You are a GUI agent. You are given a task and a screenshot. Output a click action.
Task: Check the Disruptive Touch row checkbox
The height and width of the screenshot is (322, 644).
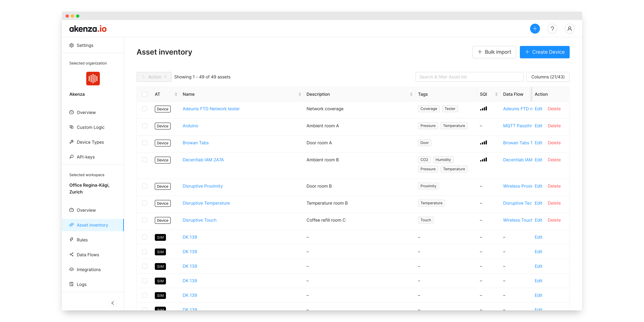144,220
